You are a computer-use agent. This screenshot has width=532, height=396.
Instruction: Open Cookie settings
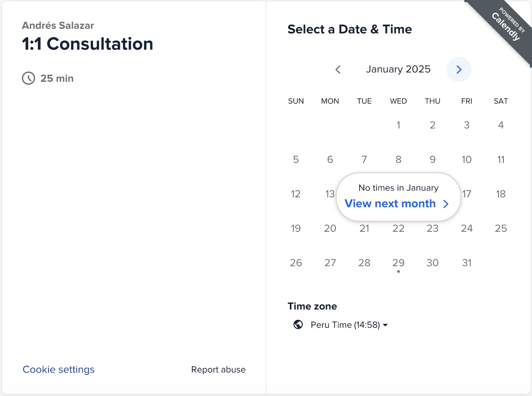[x=59, y=369]
